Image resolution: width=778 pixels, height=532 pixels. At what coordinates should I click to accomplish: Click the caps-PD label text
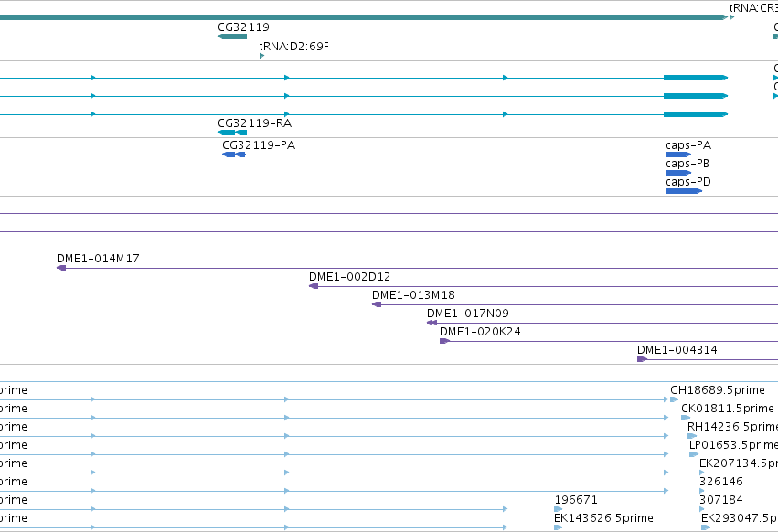pos(688,182)
